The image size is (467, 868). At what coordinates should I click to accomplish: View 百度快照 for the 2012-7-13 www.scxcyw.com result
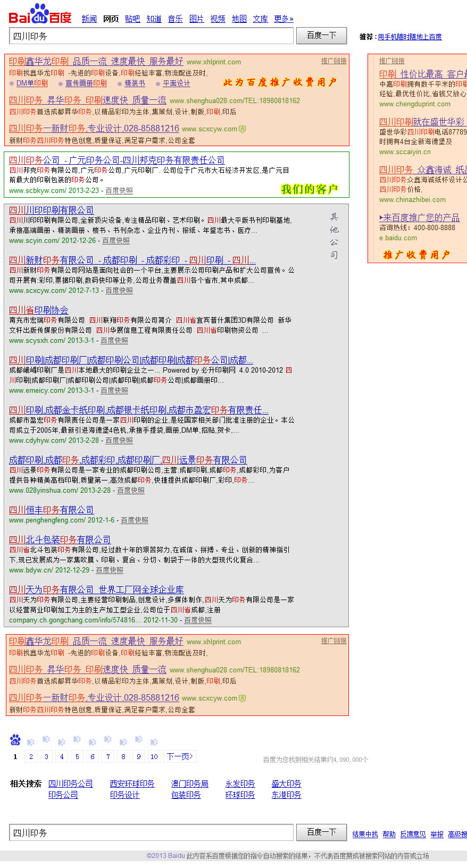[x=119, y=291]
